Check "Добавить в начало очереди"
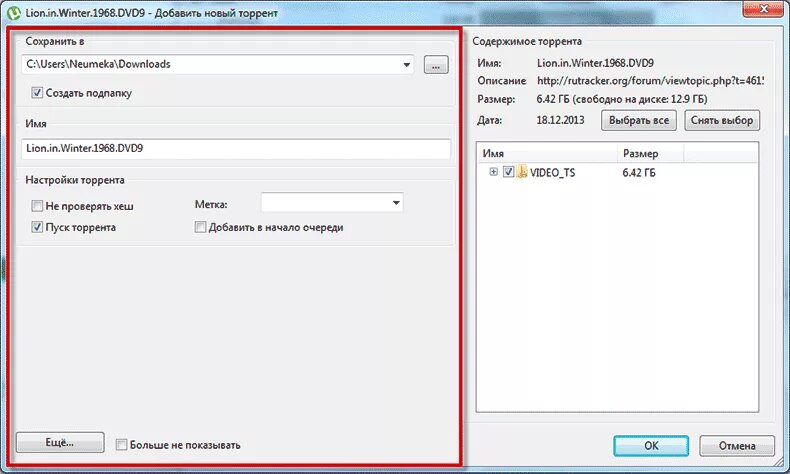 200,227
